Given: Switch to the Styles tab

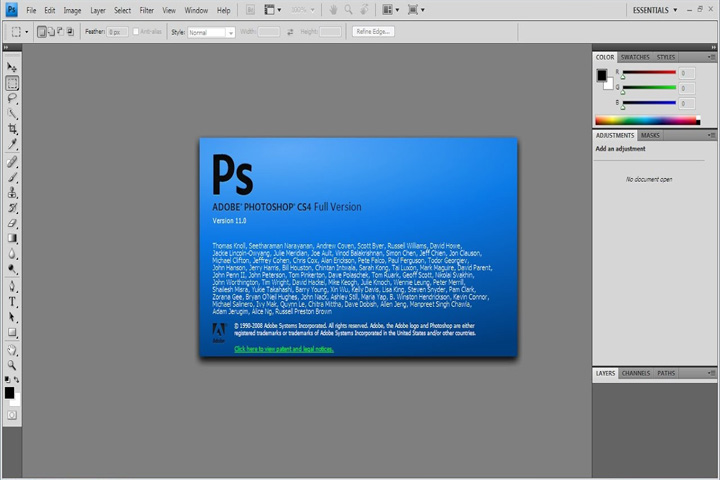Looking at the screenshot, I should click(x=666, y=57).
